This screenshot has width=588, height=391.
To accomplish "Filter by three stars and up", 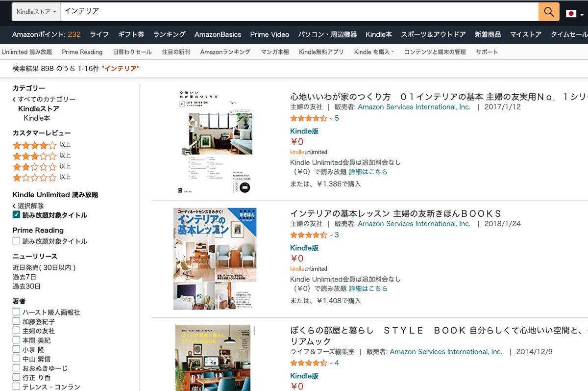I will (42, 156).
